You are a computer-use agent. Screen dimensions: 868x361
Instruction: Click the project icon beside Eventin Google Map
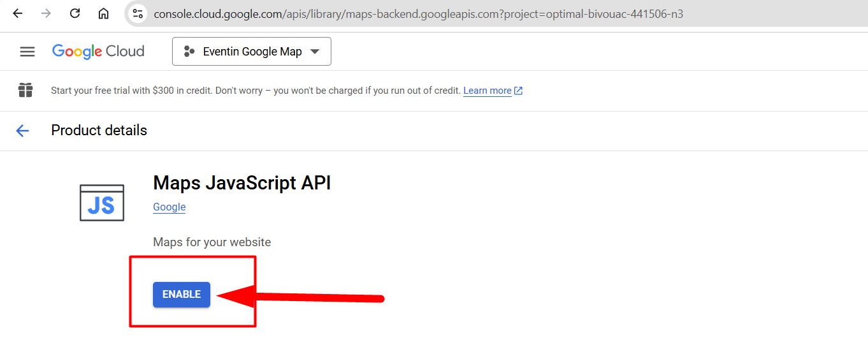[x=189, y=52]
